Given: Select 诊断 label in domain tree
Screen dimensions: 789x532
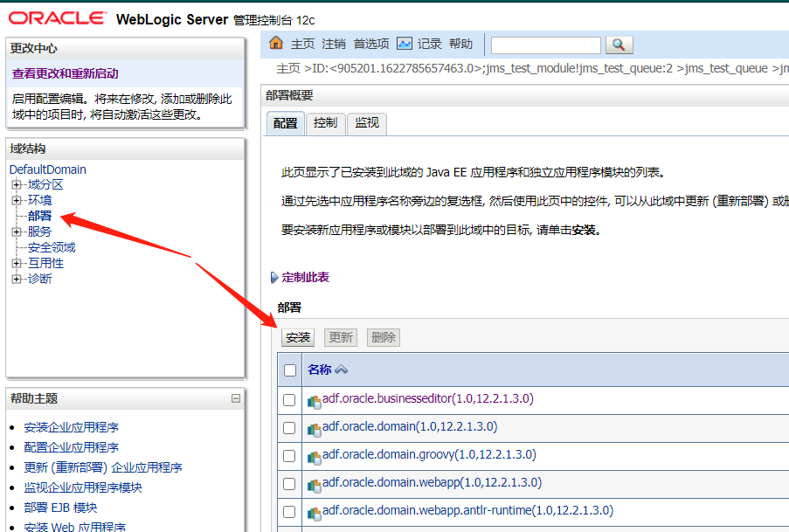Looking at the screenshot, I should (39, 279).
